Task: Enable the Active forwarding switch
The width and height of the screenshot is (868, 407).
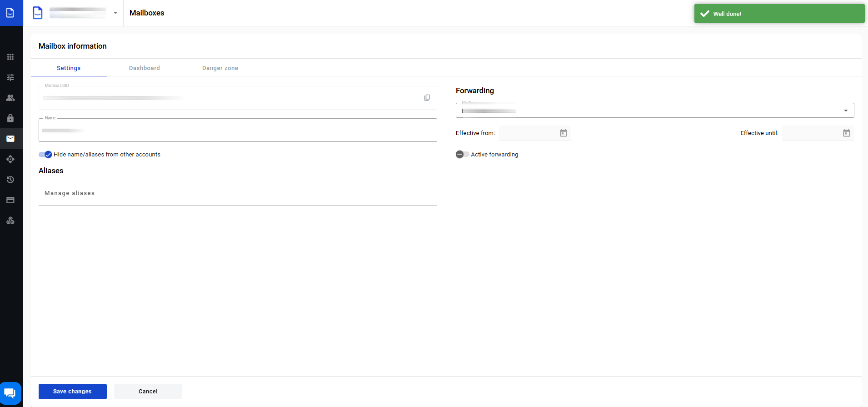Action: pyautogui.click(x=462, y=155)
